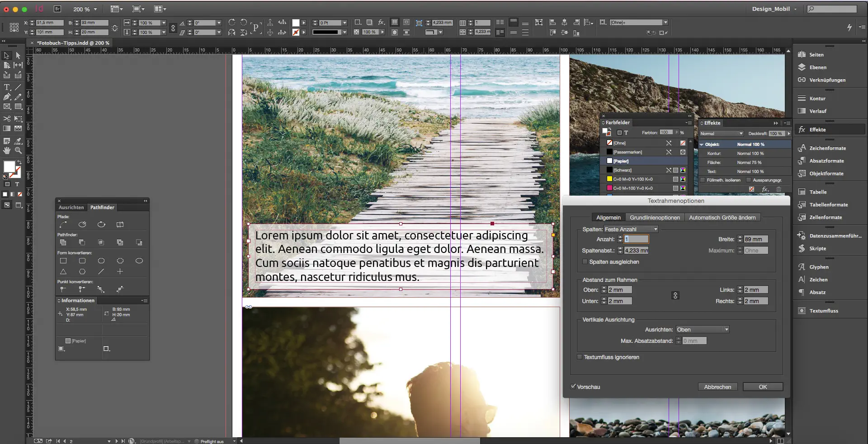Switch to the Pathfinder tab
Screen dimensions: 868x444
[x=102, y=207]
